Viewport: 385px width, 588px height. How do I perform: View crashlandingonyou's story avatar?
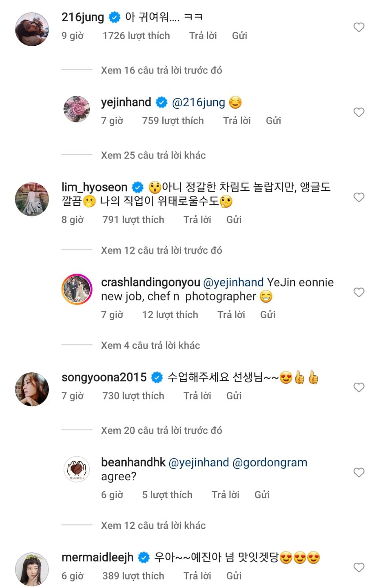click(77, 290)
